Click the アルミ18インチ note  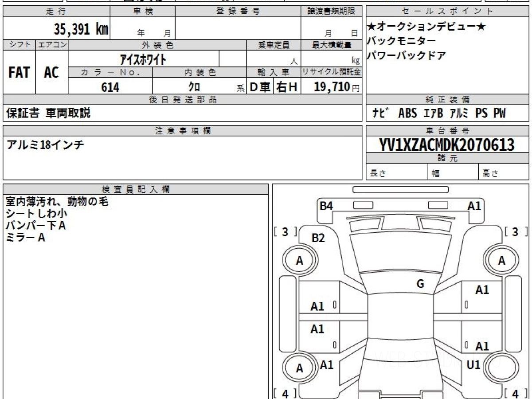[x=45, y=145]
